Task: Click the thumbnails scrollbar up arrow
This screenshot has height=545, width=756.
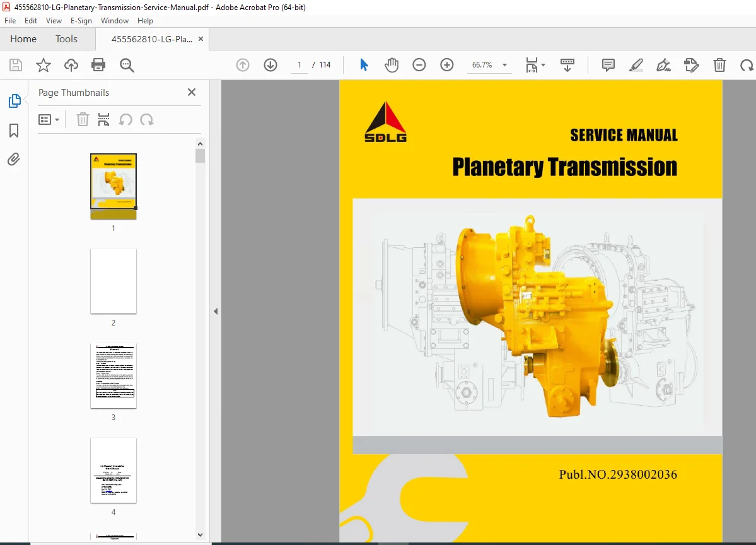Action: click(200, 144)
